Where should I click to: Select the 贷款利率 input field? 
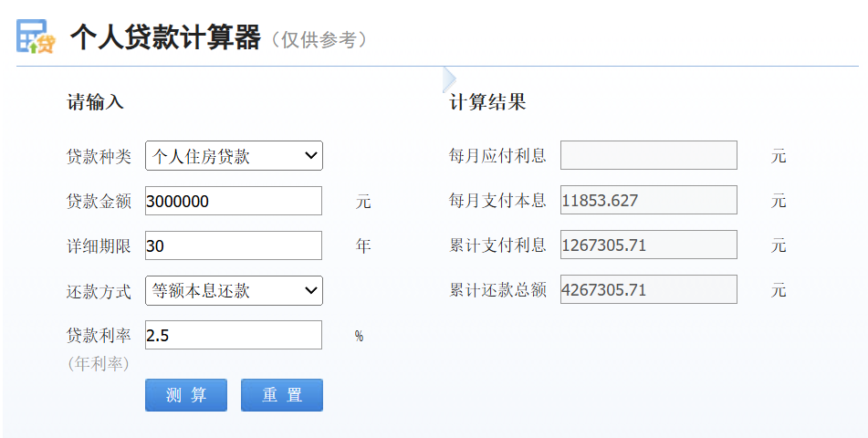[234, 335]
